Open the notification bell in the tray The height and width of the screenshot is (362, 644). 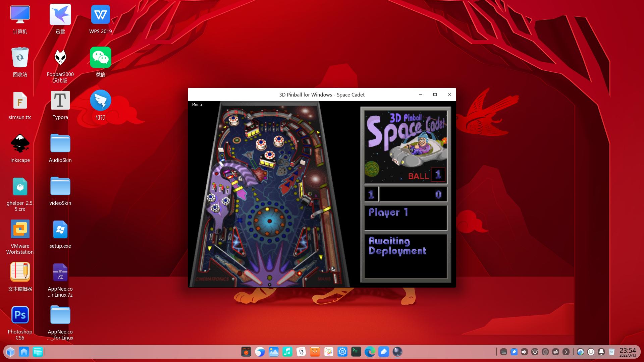coord(601,352)
